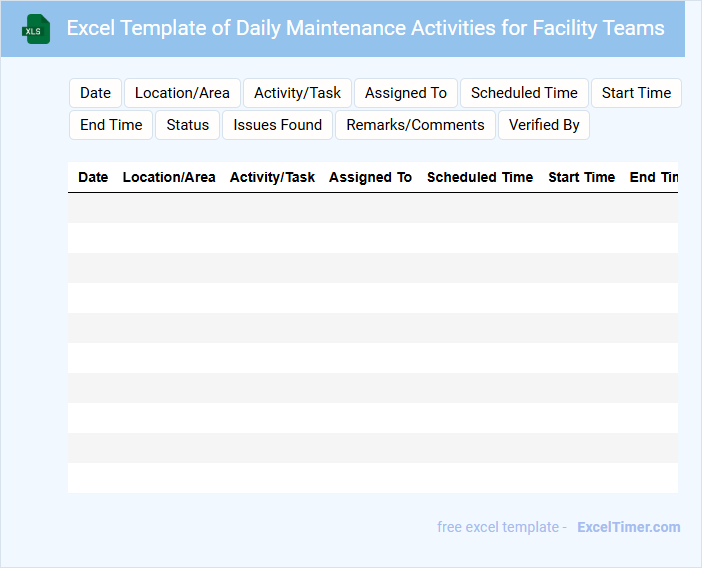The height and width of the screenshot is (568, 702).
Task: Open the ExcelTimer.com link
Action: coord(628,527)
